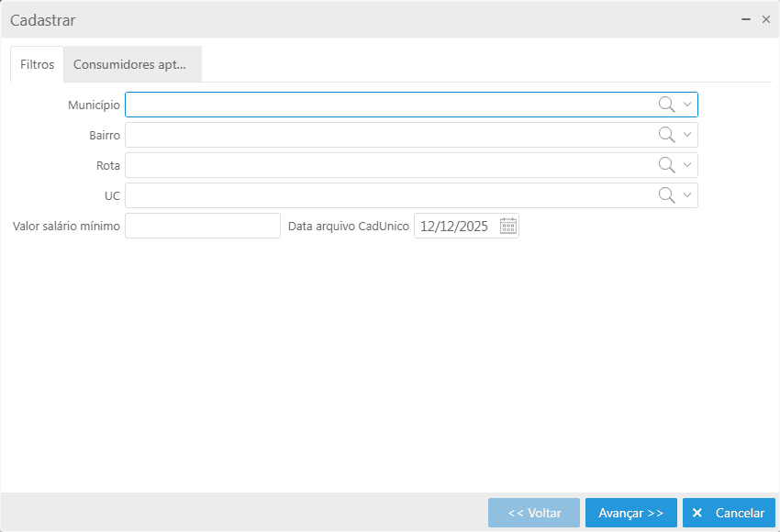
Task: Close the Cadastrar dialog window
Action: click(x=766, y=19)
